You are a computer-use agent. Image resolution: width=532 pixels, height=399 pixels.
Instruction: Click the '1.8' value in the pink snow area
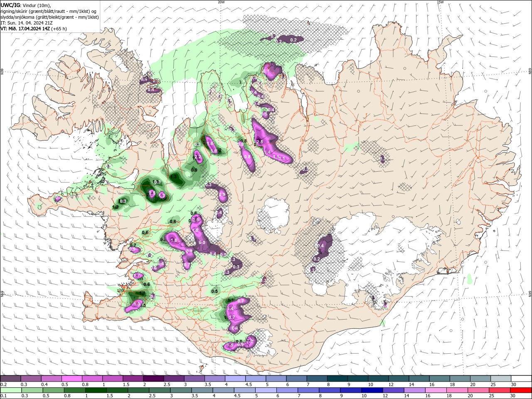tap(174, 240)
